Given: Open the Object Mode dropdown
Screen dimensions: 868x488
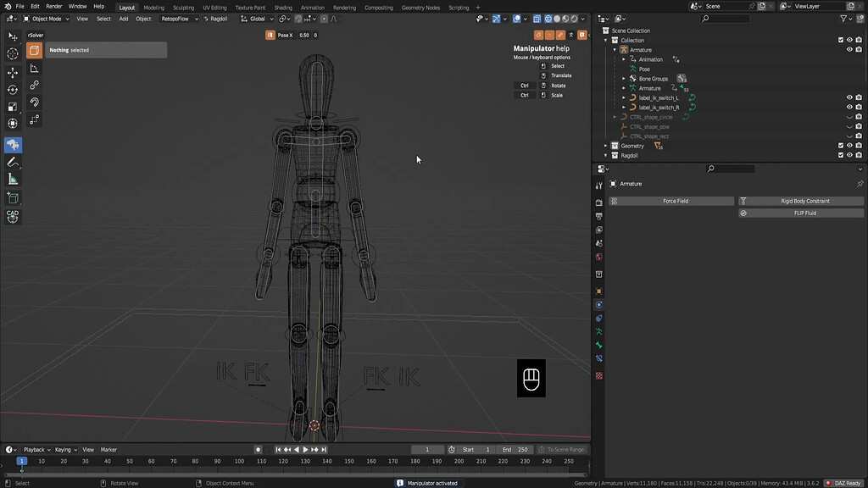Looking at the screenshot, I should [47, 19].
